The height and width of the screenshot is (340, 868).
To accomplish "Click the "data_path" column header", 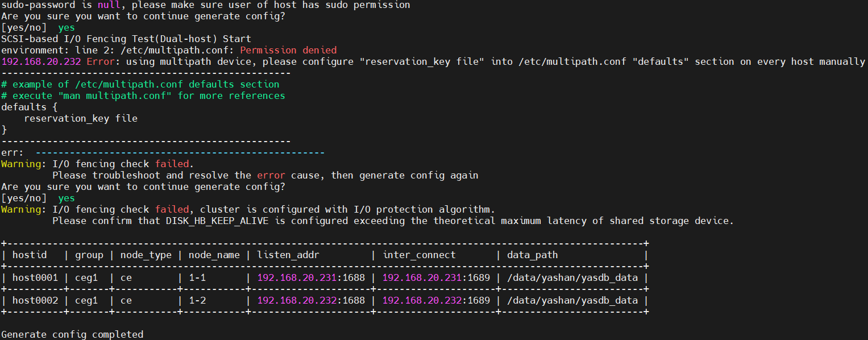I will [532, 255].
